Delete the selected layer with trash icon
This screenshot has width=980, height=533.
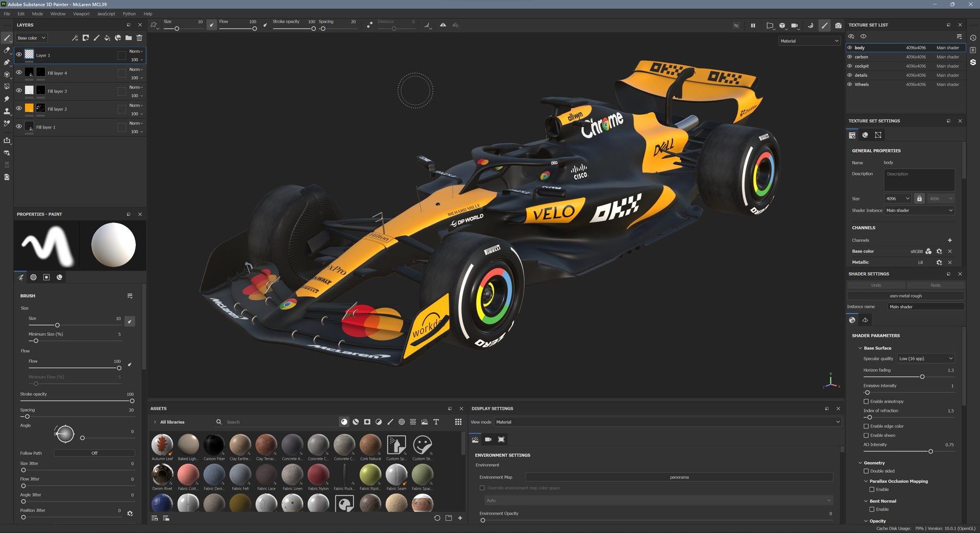click(x=139, y=38)
